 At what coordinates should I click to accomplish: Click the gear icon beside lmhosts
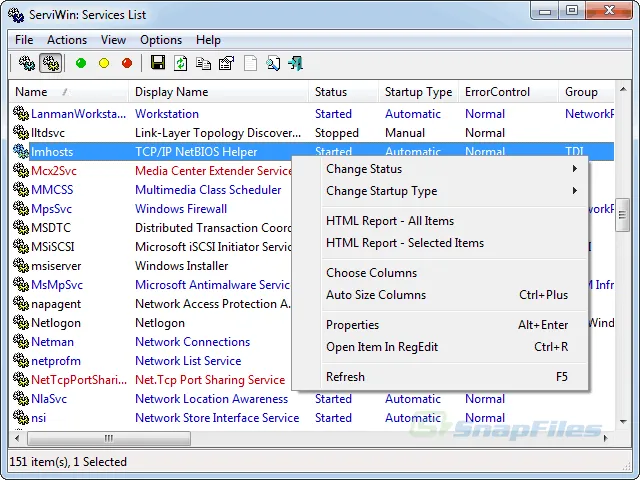coord(20,151)
